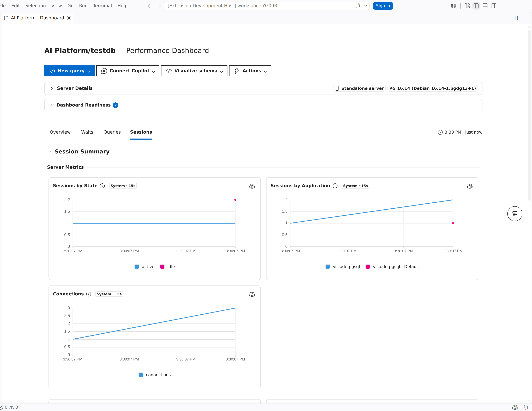532x411 pixels.
Task: Open the Actions button menu
Action: click(x=250, y=71)
